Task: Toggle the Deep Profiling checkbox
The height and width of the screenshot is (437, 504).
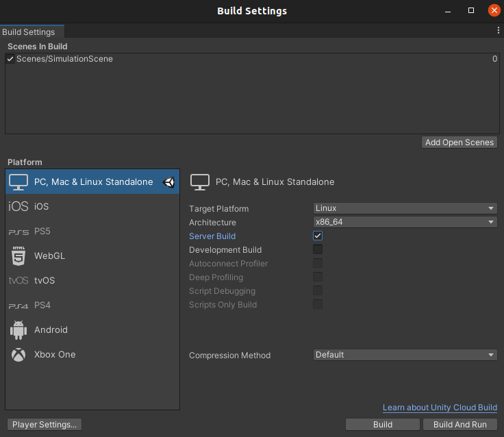Action: [318, 277]
